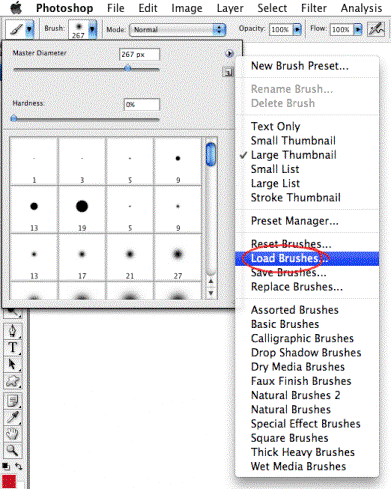Click the Hardness value field

[142, 105]
